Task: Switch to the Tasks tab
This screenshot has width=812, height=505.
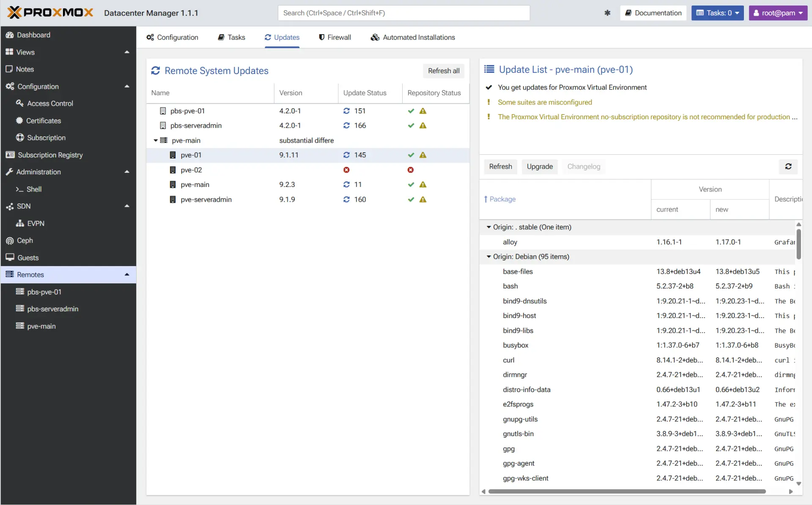Action: 231,37
